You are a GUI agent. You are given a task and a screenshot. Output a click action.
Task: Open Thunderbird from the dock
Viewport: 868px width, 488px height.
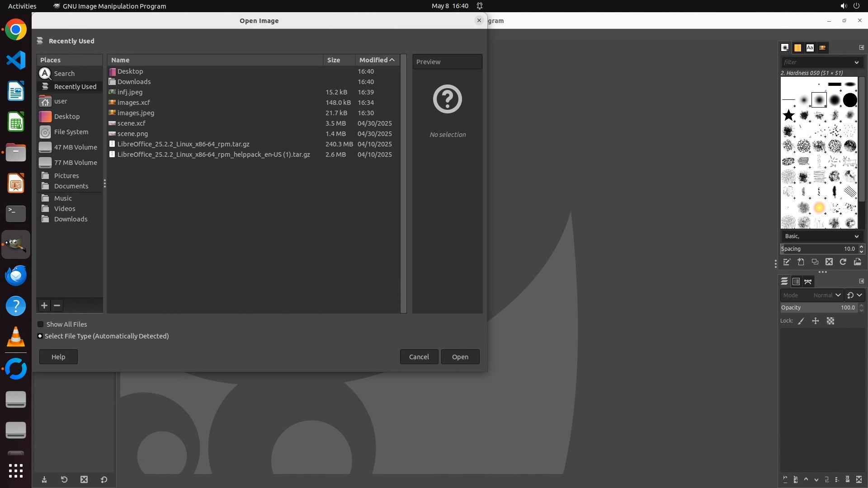(x=16, y=275)
